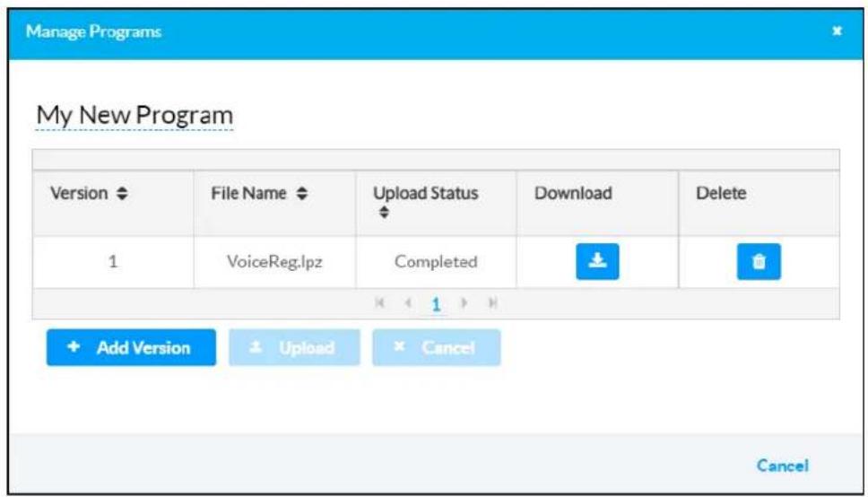868x497 pixels.
Task: Click the Cancel link at dialog bottom
Action: click(782, 466)
